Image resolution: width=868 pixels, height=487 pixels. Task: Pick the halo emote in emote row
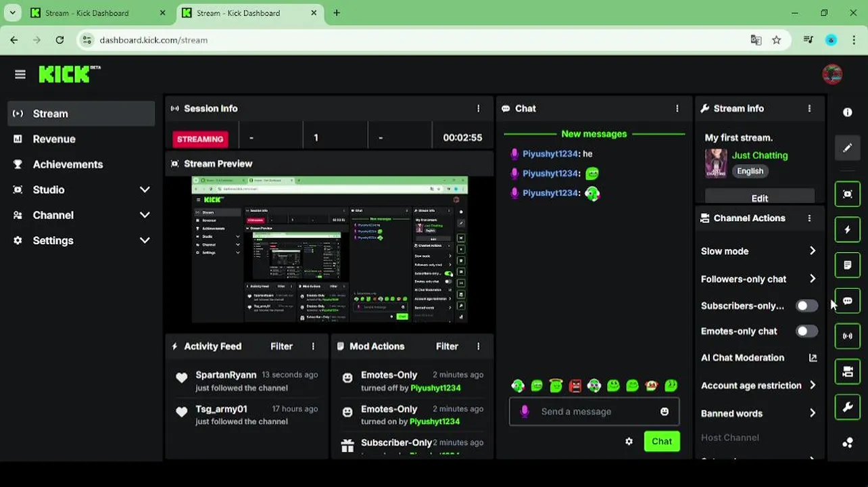pos(556,386)
